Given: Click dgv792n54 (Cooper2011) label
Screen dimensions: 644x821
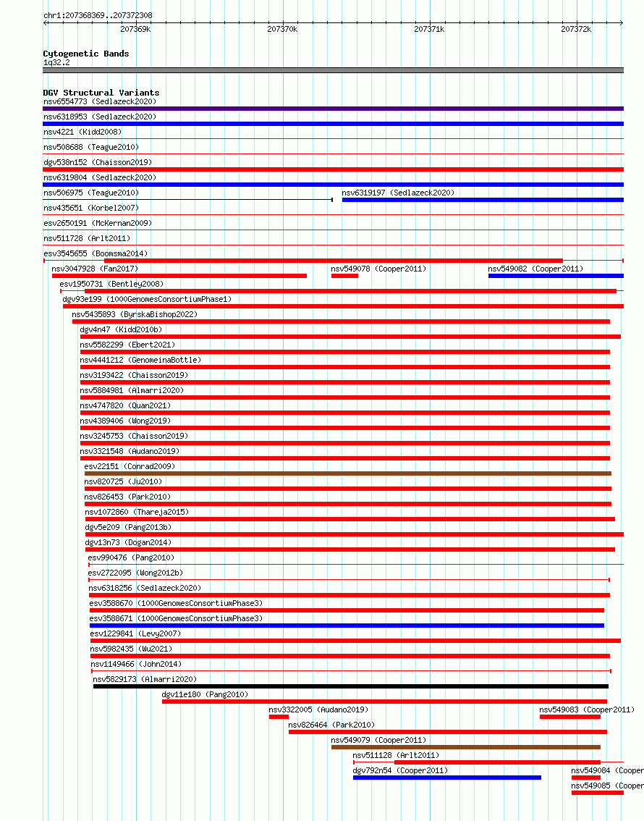Looking at the screenshot, I should pyautogui.click(x=400, y=770).
